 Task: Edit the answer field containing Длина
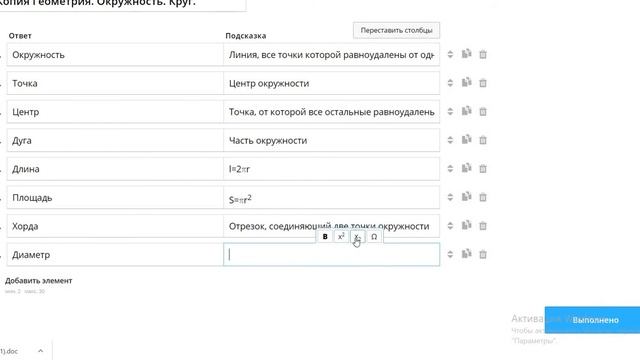tap(115, 169)
